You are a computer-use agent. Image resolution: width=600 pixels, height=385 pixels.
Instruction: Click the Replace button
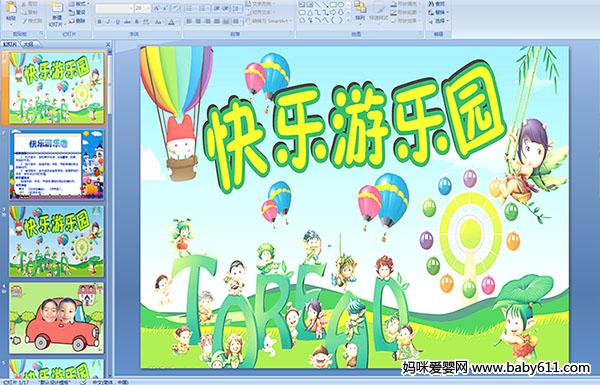pyautogui.click(x=437, y=12)
